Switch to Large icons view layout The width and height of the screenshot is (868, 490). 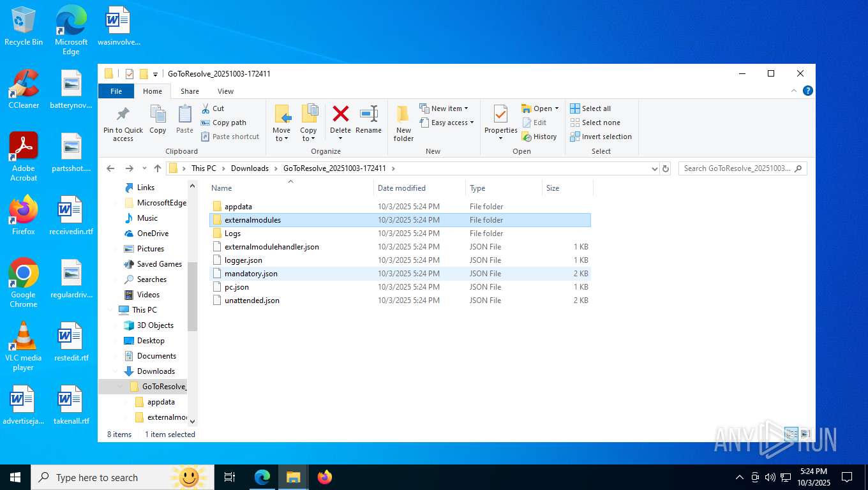[805, 434]
